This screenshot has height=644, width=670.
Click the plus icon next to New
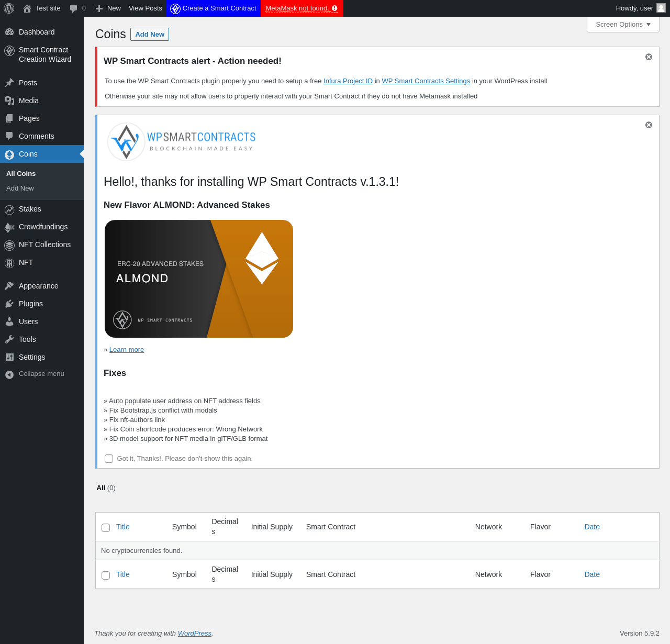(99, 8)
